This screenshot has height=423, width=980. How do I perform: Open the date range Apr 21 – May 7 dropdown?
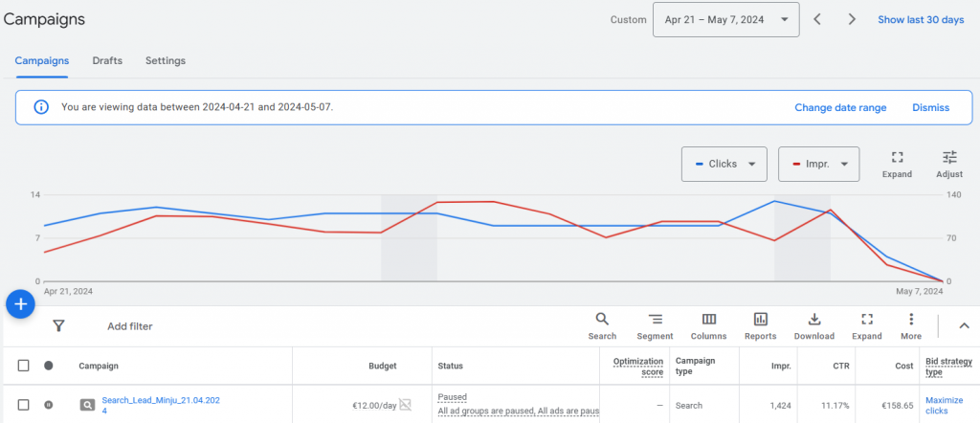[x=725, y=19]
